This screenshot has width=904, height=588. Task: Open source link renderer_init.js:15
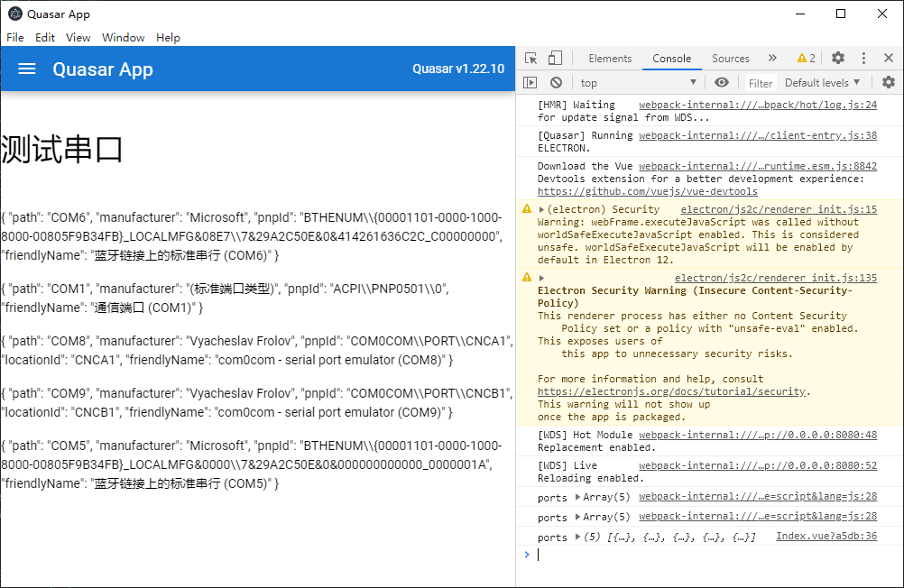click(779, 209)
